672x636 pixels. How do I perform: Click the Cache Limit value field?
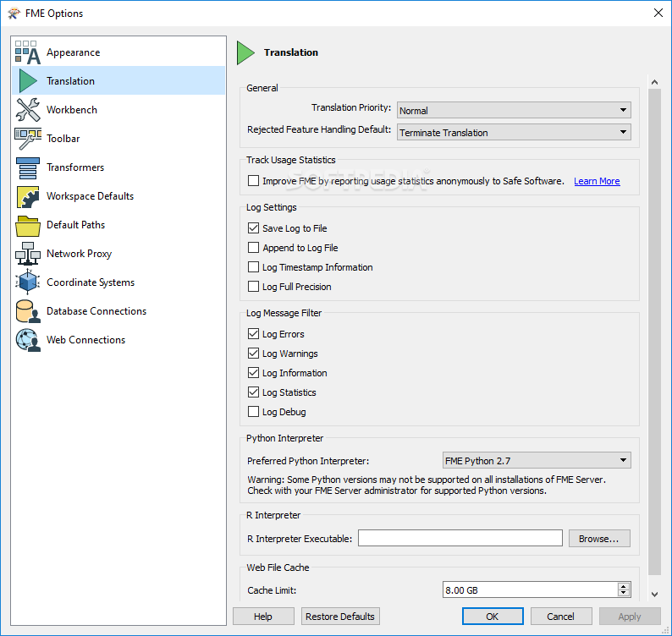click(530, 589)
